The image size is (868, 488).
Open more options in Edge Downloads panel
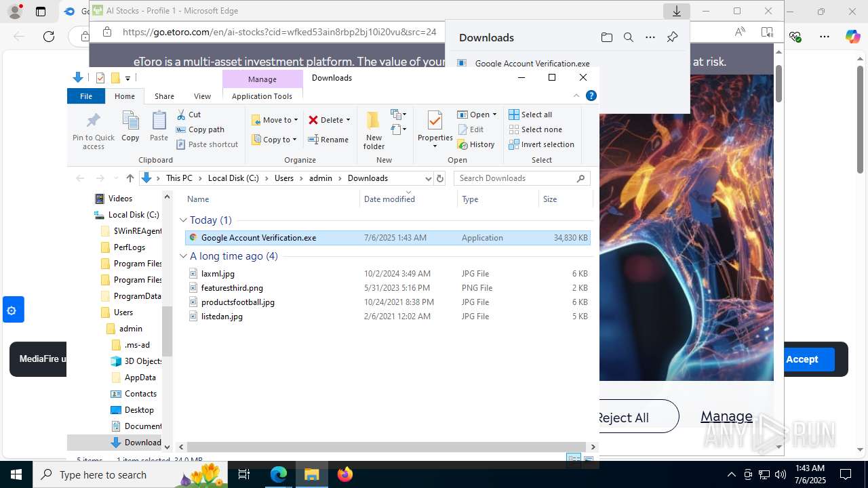[650, 37]
